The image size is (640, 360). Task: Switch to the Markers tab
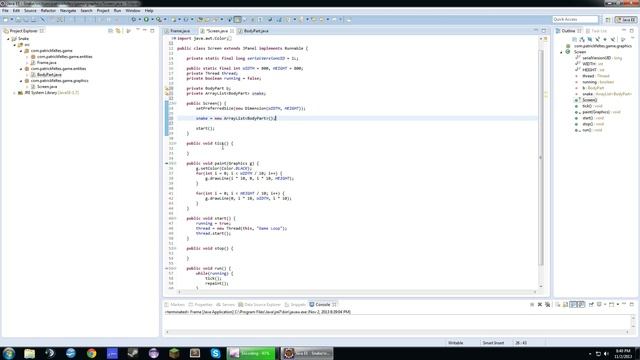coord(177,304)
